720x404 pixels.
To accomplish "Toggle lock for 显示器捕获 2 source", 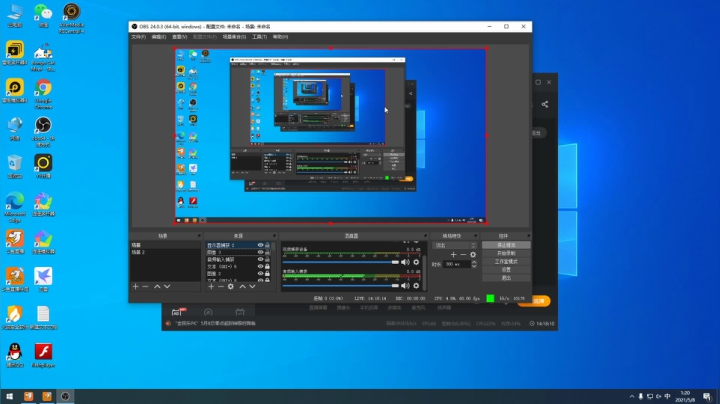I will tap(267, 245).
